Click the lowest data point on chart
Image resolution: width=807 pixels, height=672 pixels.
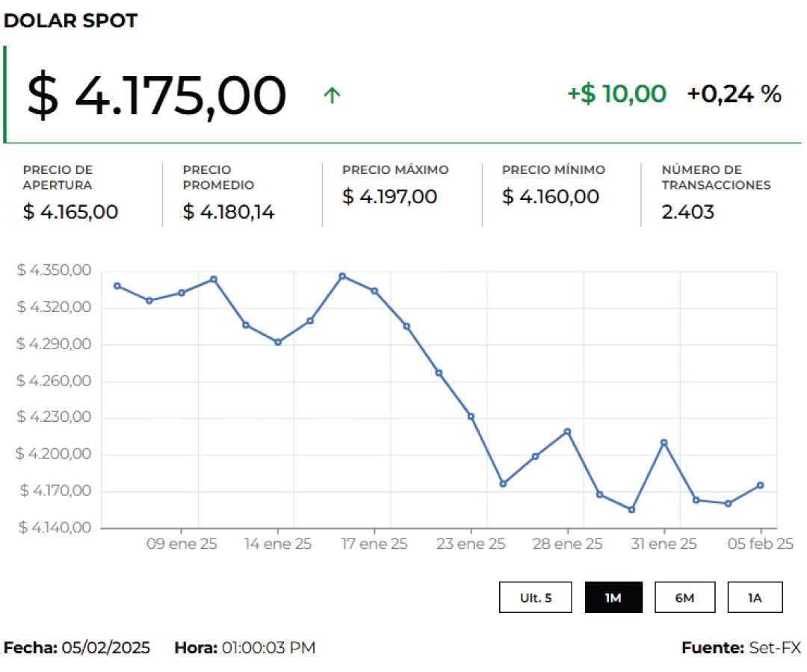click(x=631, y=510)
